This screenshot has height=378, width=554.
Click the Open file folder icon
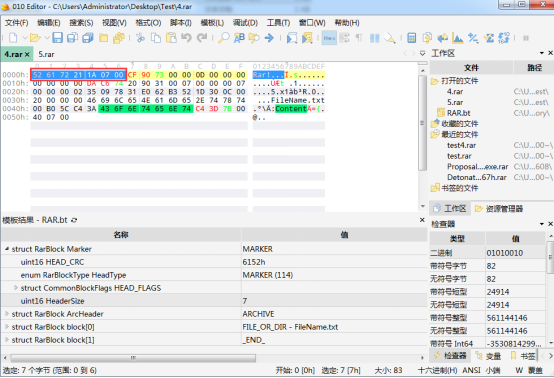(35, 37)
